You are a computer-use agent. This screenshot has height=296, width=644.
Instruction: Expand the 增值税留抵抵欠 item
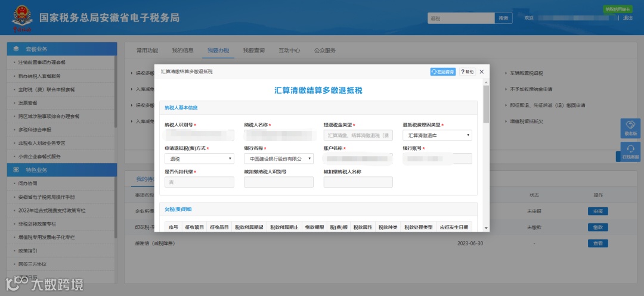(526, 121)
